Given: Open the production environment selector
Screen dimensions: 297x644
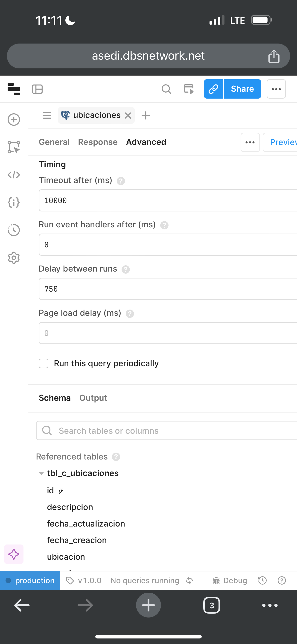Looking at the screenshot, I should (x=30, y=580).
